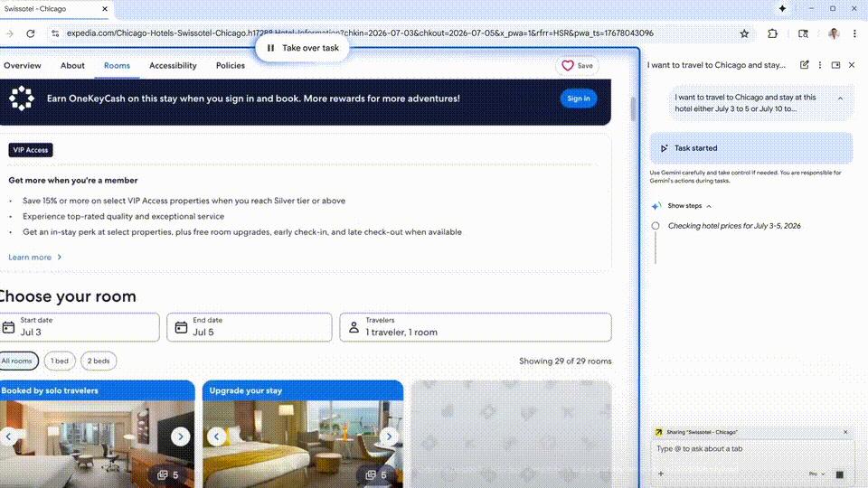
Task: Click the Sign in button
Action: (578, 99)
